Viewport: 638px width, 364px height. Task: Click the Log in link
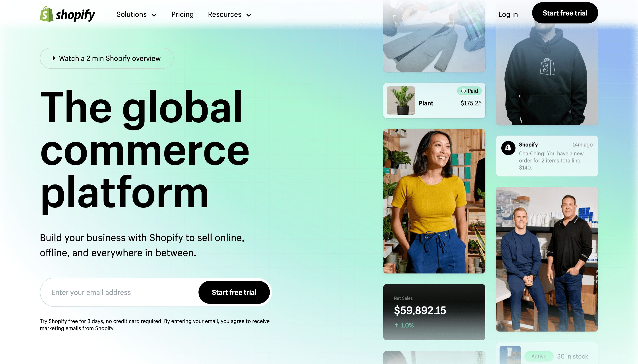[x=508, y=14]
